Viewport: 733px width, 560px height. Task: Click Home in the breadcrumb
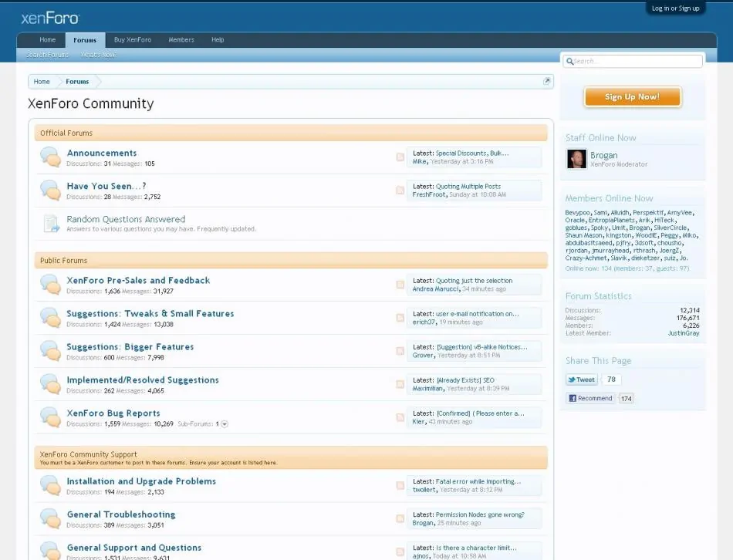42,81
